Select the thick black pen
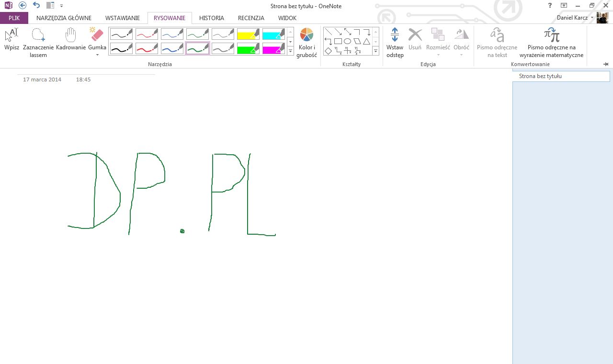613x364 pixels. [121, 48]
